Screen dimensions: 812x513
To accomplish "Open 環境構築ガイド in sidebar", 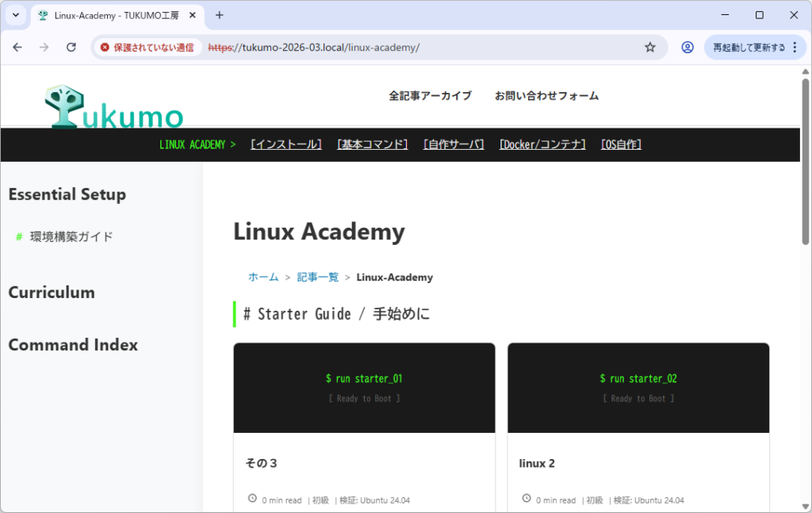I will coord(71,236).
